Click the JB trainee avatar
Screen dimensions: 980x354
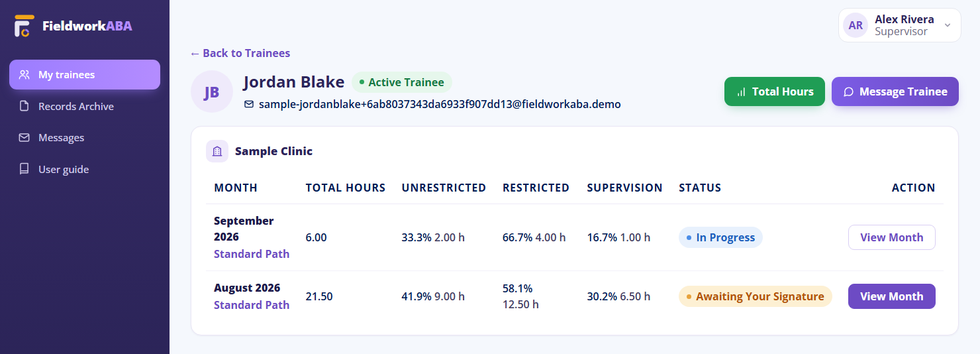tap(212, 91)
